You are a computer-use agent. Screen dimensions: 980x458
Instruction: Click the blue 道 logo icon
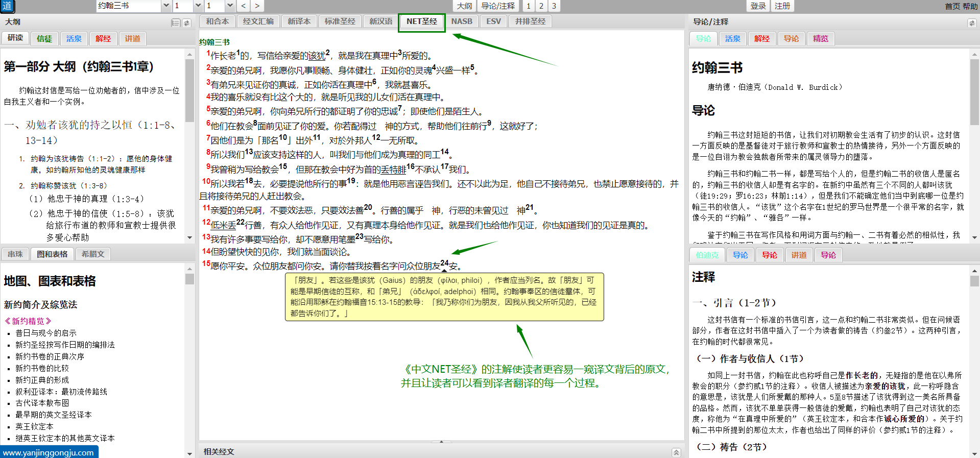7,6
